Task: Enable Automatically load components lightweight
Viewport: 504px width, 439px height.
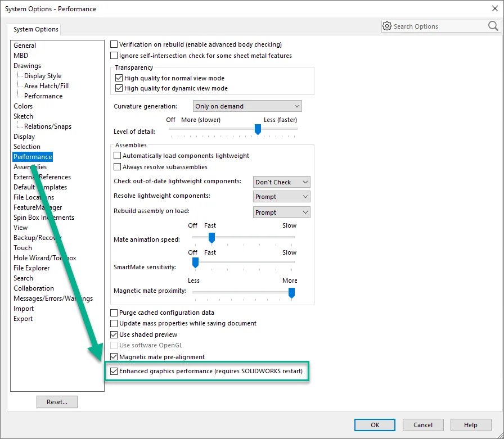Action: coord(118,156)
